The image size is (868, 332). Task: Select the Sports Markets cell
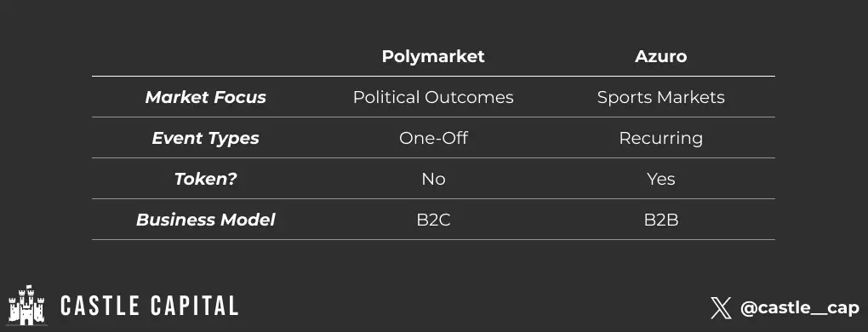pos(660,97)
